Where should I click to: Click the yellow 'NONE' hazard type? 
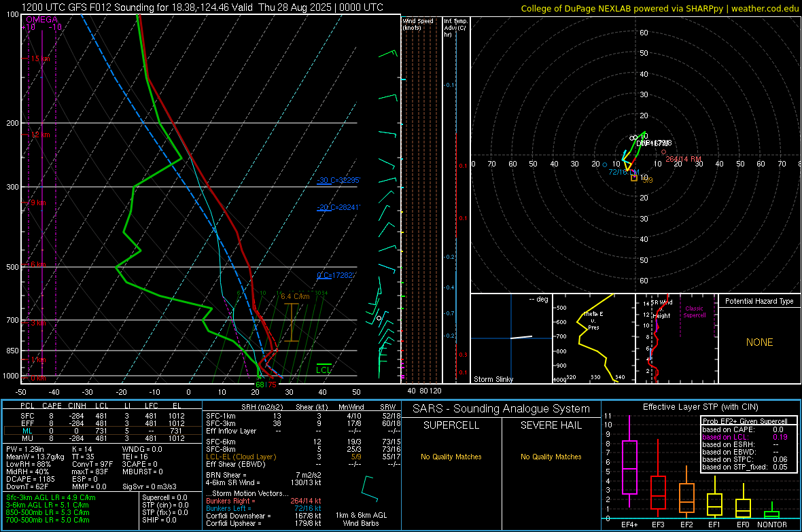pos(760,342)
